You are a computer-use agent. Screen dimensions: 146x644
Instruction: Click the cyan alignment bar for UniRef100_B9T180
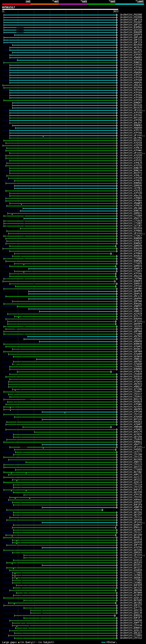point(80,419)
